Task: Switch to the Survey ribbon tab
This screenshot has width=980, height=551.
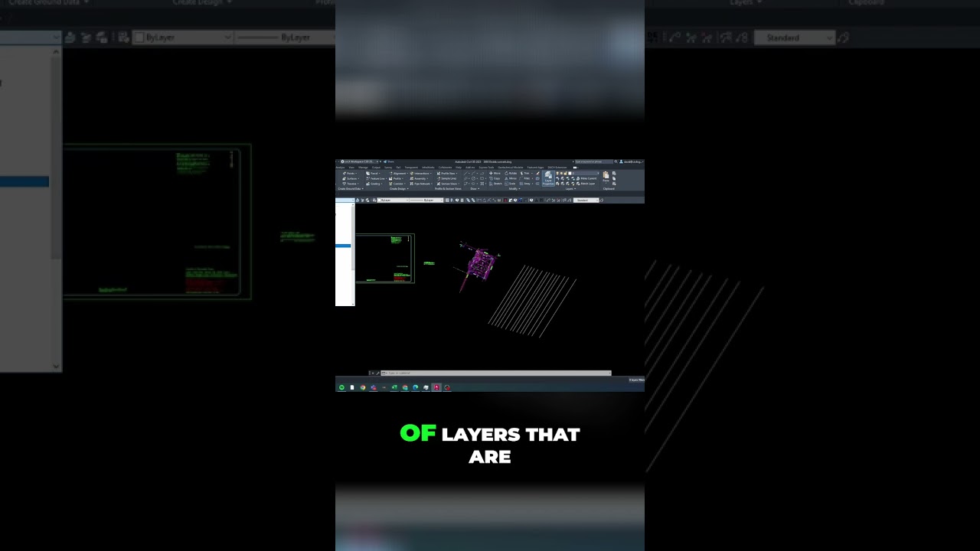Action: click(388, 167)
